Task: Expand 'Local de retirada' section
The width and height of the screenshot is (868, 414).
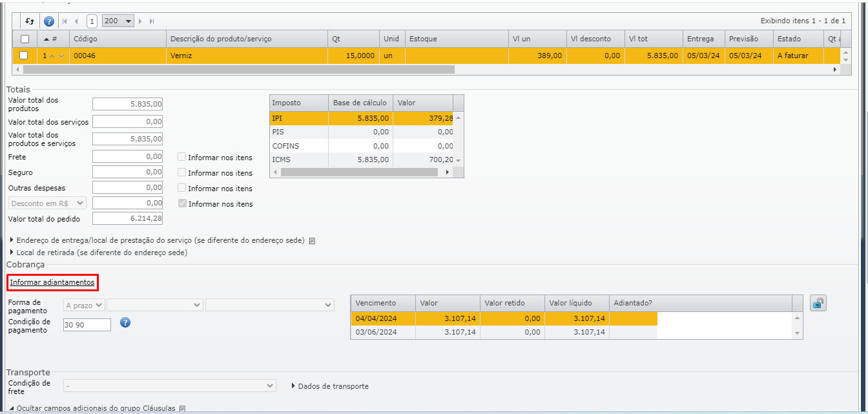Action: [99, 253]
